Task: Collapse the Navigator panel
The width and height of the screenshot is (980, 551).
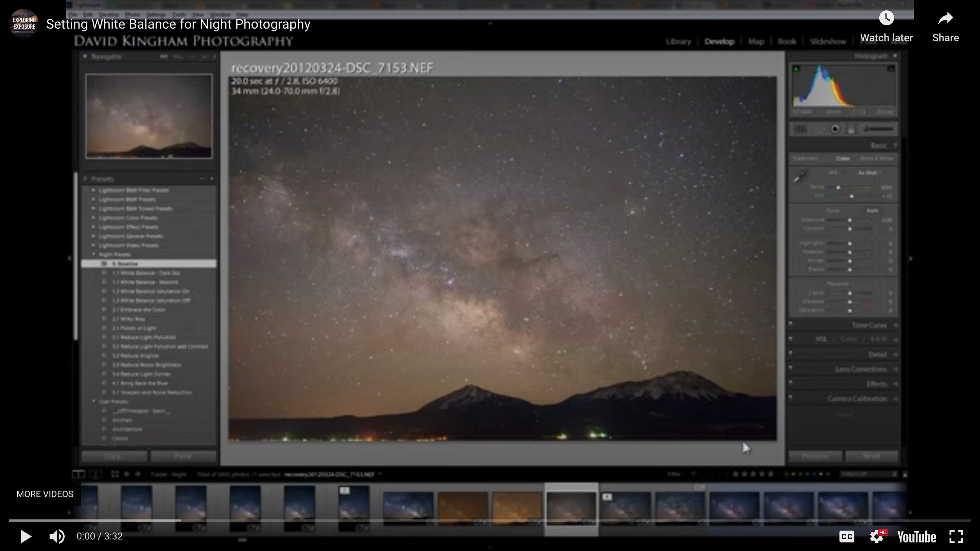Action: (x=85, y=56)
